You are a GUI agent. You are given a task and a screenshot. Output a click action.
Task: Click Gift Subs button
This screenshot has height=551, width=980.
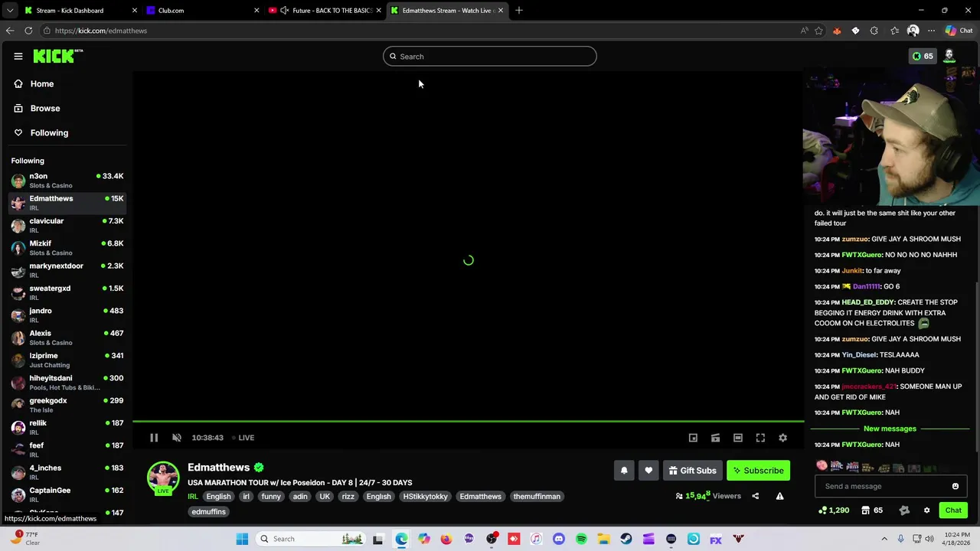tap(692, 471)
